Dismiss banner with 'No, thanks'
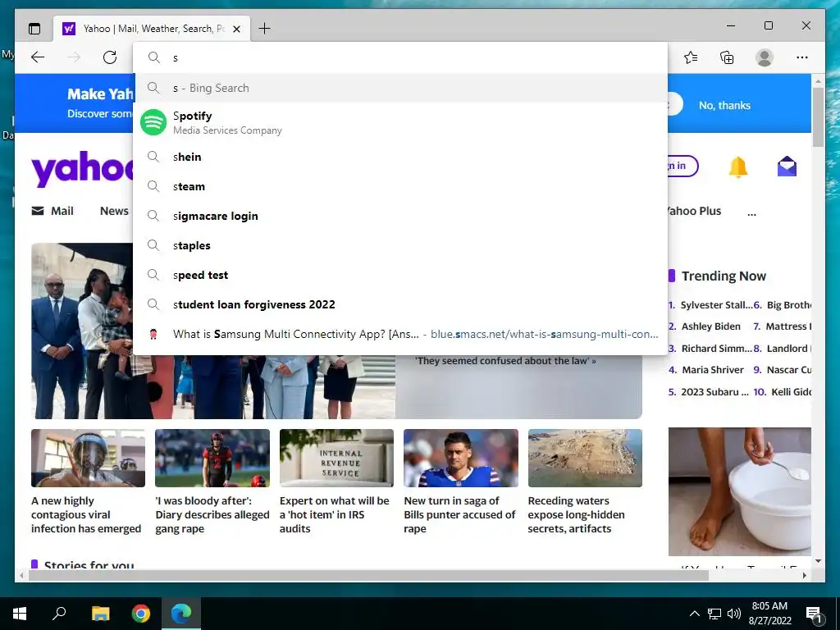The width and height of the screenshot is (840, 630). pos(724,106)
